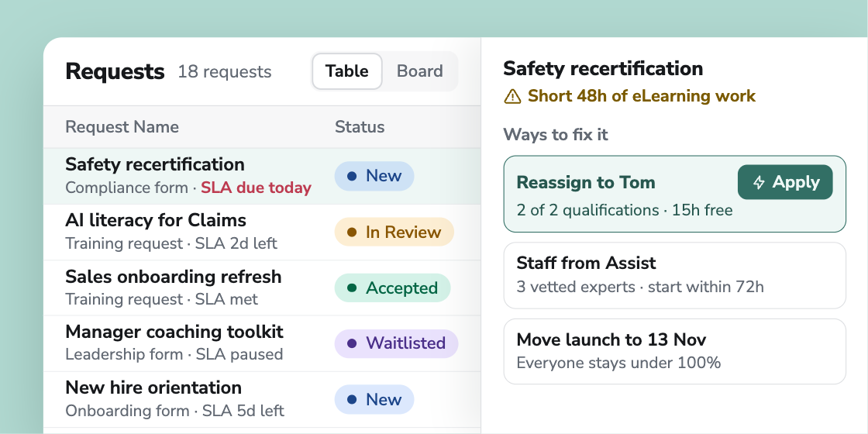Screen dimensions: 868x434
Task: Click the Safety recertification panel title
Action: (x=603, y=69)
